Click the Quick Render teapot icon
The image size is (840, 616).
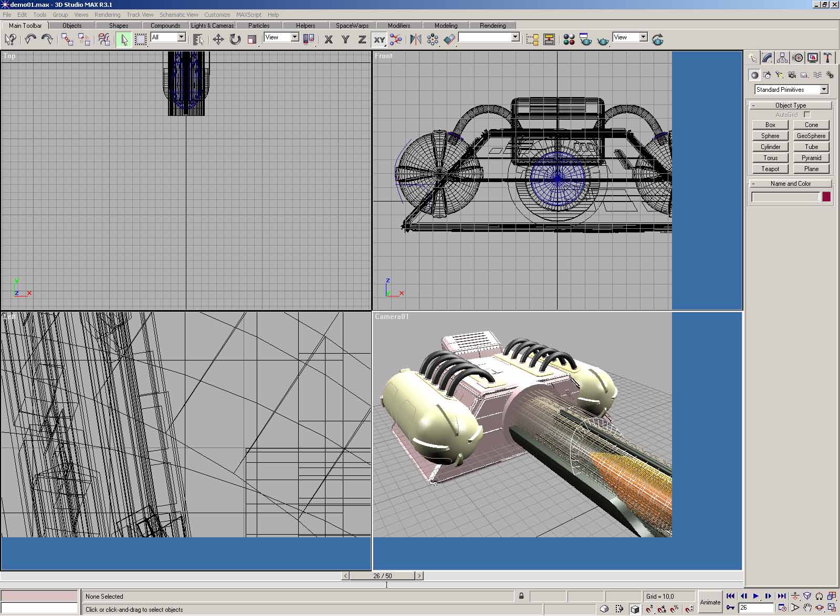(x=603, y=39)
